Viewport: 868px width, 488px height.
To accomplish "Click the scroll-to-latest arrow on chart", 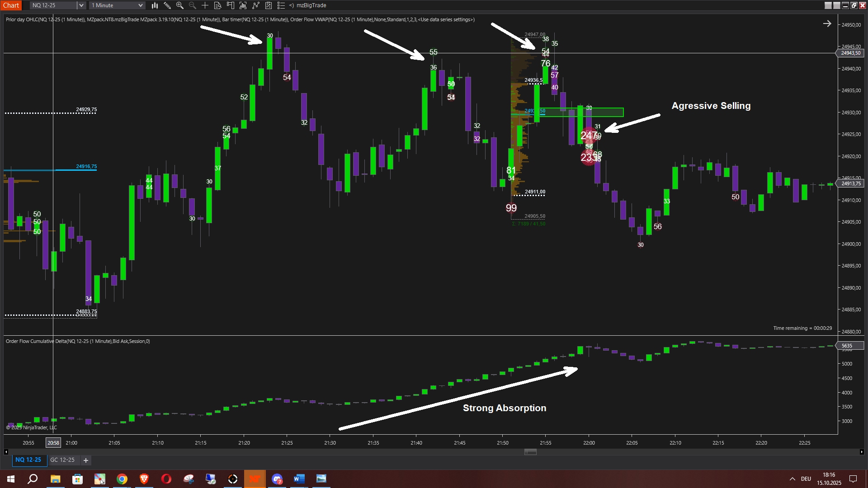I will [827, 23].
